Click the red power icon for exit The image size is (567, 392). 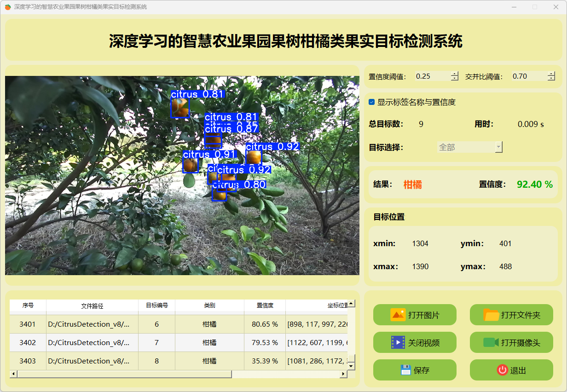coord(502,370)
